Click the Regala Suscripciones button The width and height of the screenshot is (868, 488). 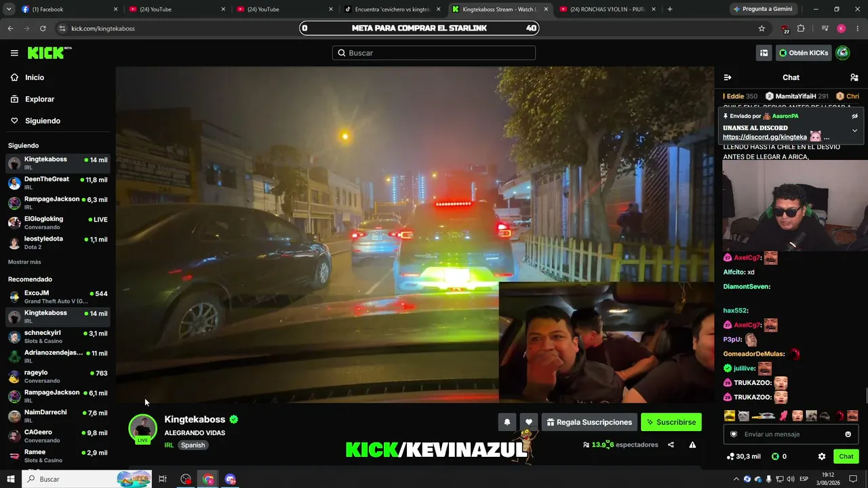coord(589,422)
